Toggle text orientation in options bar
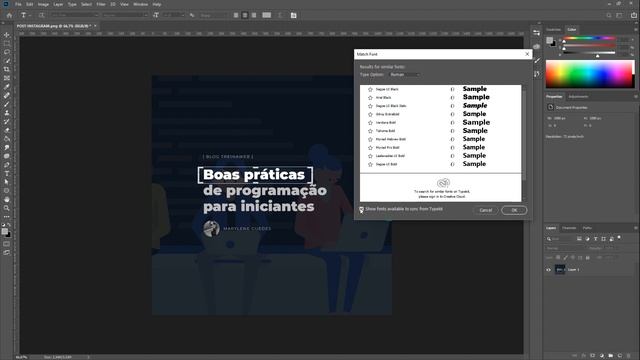Image resolution: width=640 pixels, height=360 pixels. [x=41, y=15]
